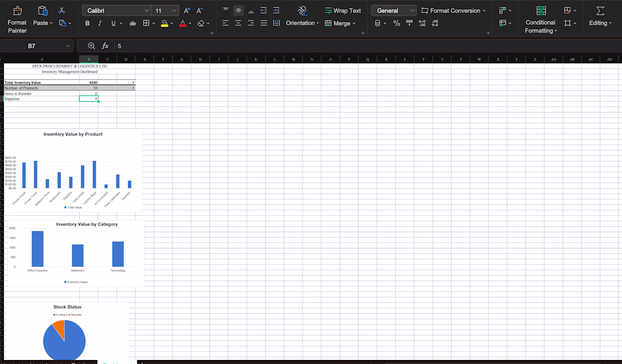Image resolution: width=622 pixels, height=364 pixels.
Task: Toggle middle vertical alignment
Action: (x=238, y=11)
